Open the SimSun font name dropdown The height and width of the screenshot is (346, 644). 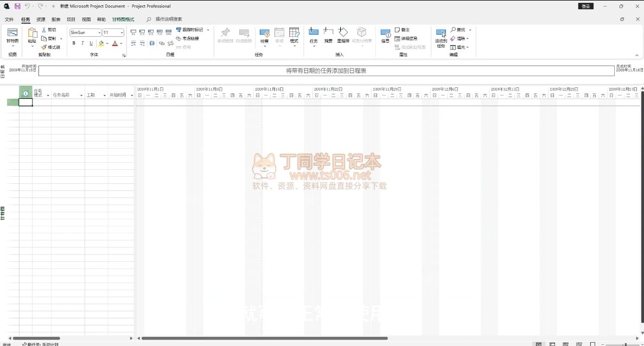pyautogui.click(x=99, y=33)
